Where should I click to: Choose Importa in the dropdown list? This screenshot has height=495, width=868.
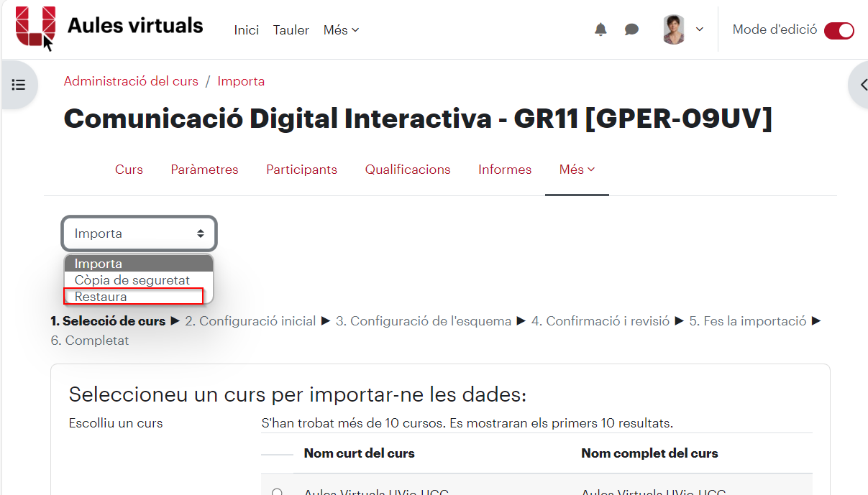click(x=139, y=264)
